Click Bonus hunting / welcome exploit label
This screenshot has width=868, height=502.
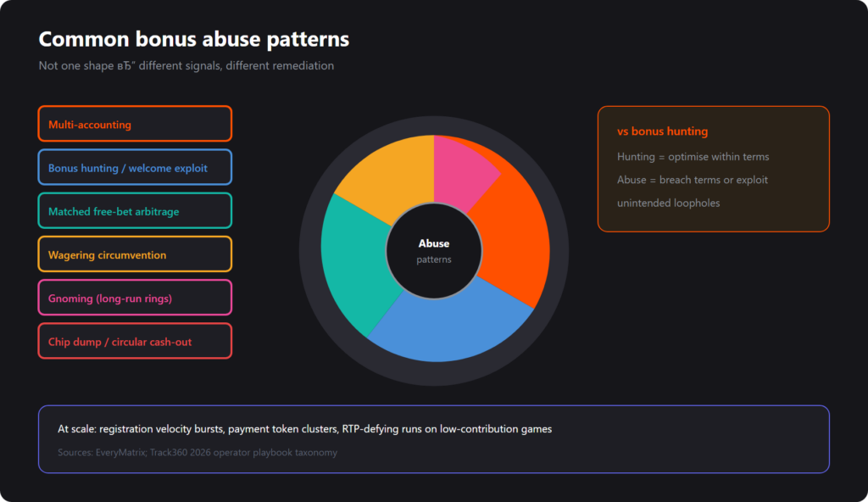point(128,168)
